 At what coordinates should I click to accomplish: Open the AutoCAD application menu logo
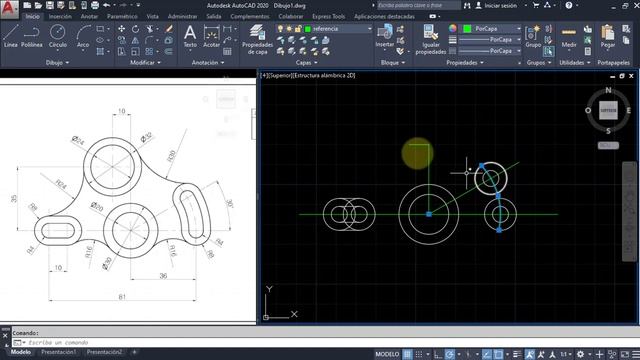[x=9, y=9]
